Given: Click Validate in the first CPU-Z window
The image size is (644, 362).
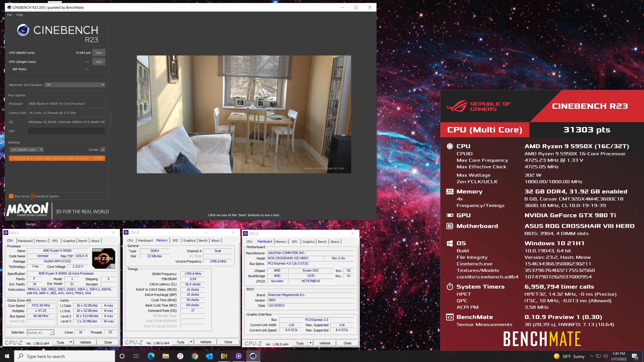Looking at the screenshot, I should (85, 342).
